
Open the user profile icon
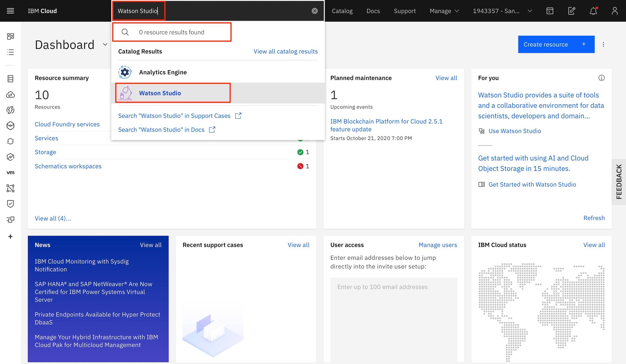615,11
